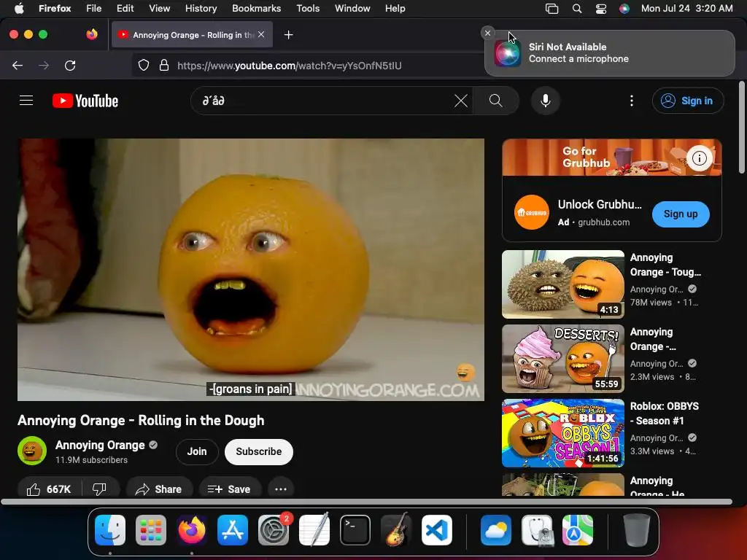Open Trash from the Dock
The height and width of the screenshot is (560, 747).
coord(636,529)
